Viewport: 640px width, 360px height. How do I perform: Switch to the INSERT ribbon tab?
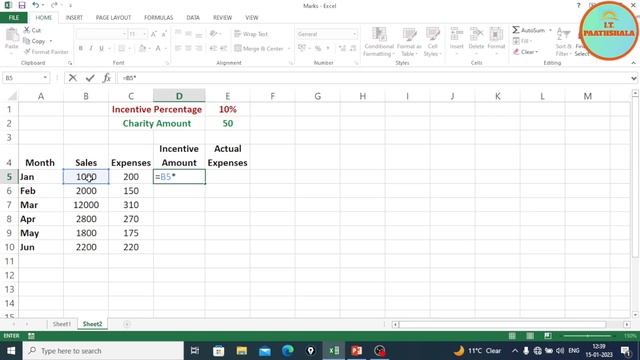[x=74, y=18]
